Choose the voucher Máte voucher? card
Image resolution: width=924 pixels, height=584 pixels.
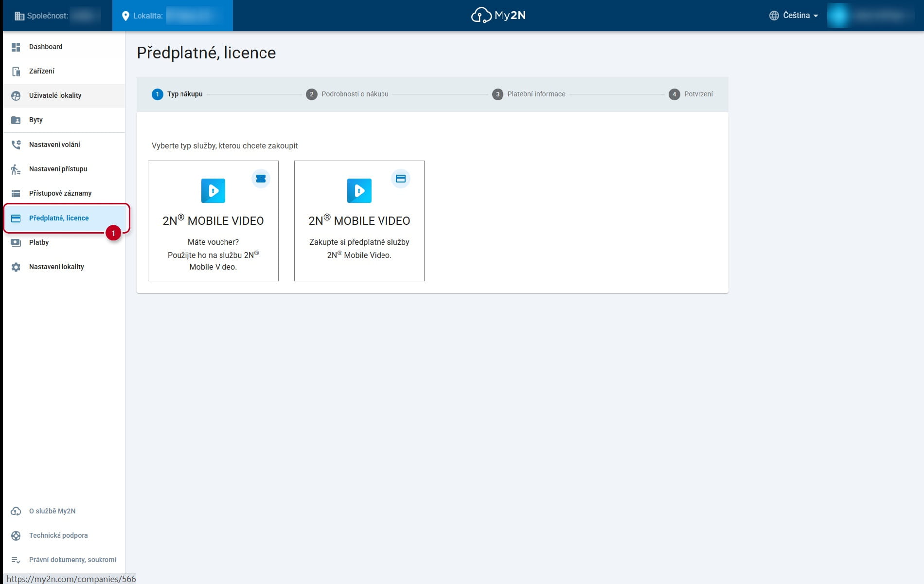pos(213,221)
